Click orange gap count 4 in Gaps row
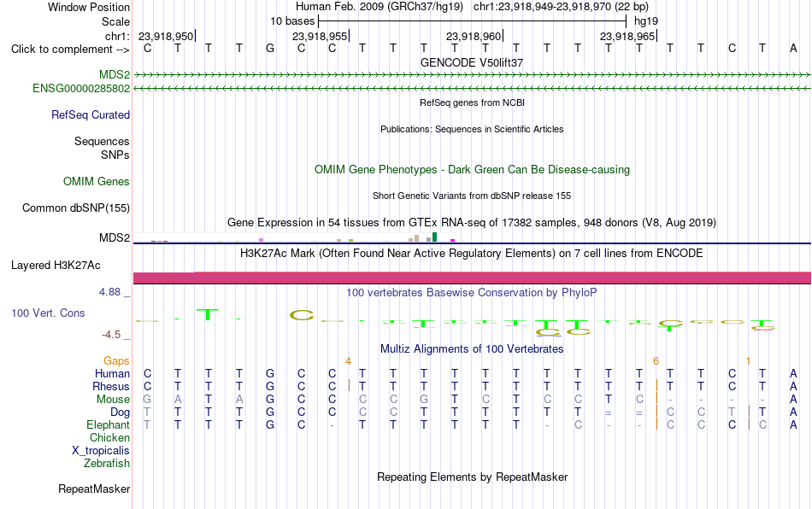812x509 pixels. pos(348,360)
